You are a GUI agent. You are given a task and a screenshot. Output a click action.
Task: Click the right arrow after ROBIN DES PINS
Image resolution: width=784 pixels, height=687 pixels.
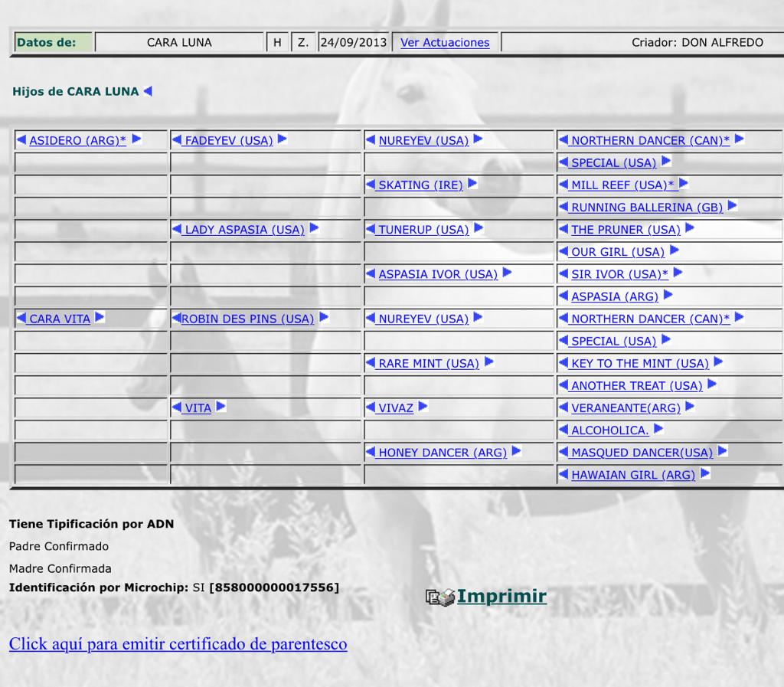(x=323, y=318)
